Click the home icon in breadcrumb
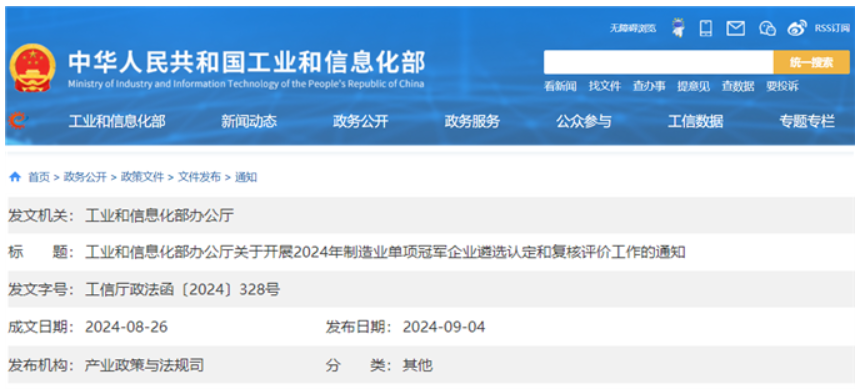861x389 pixels. [15, 177]
